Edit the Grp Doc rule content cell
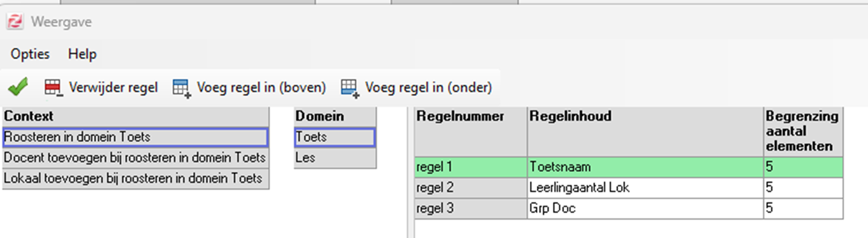Screen dimensions: 868x238 tap(645, 208)
